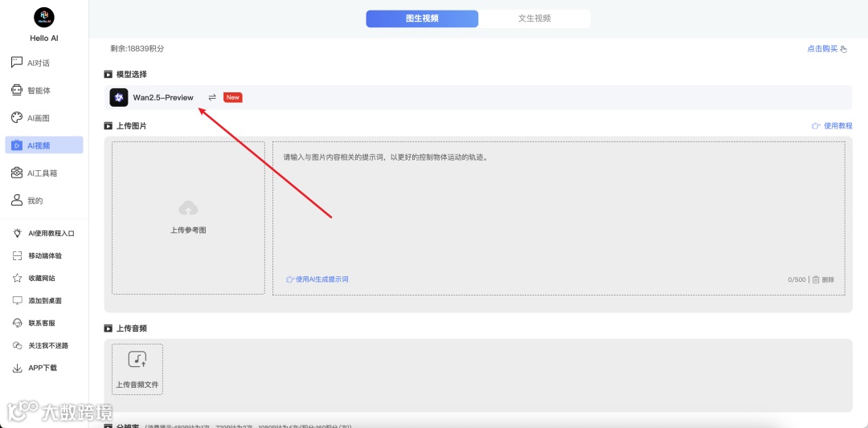Click the 联系客服 headset icon
The width and height of the screenshot is (868, 428).
(17, 323)
